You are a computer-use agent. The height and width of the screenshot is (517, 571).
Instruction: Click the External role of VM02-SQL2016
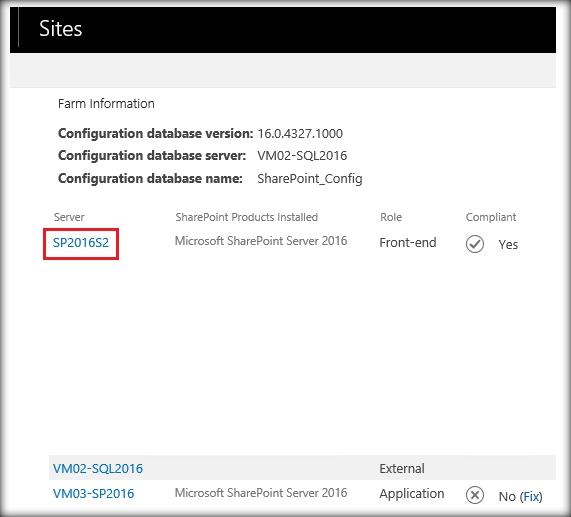point(402,469)
